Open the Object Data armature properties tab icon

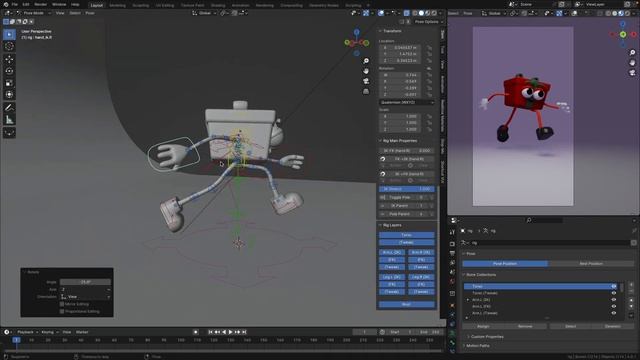(452, 333)
